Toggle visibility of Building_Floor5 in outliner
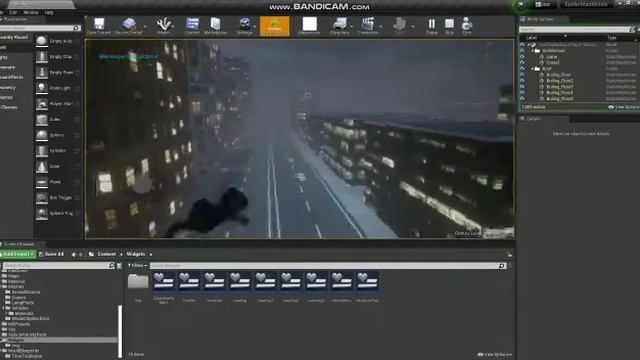The image size is (640, 360). [x=522, y=98]
